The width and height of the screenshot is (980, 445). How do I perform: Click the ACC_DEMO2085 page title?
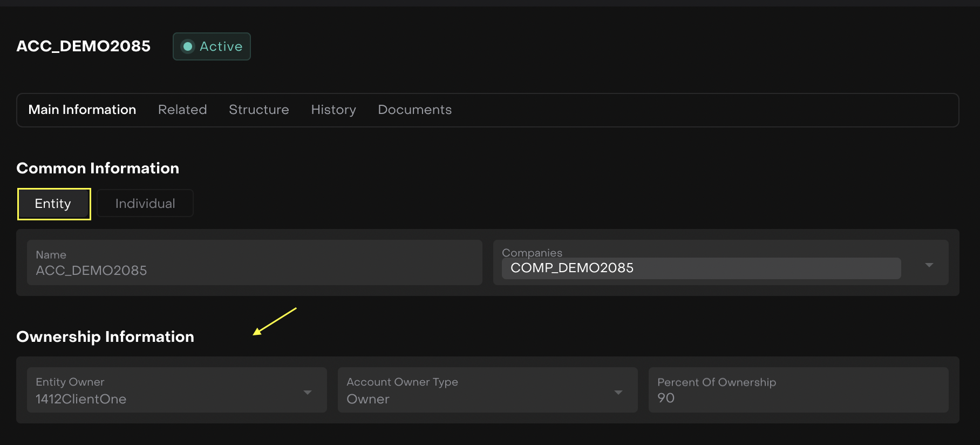(84, 46)
